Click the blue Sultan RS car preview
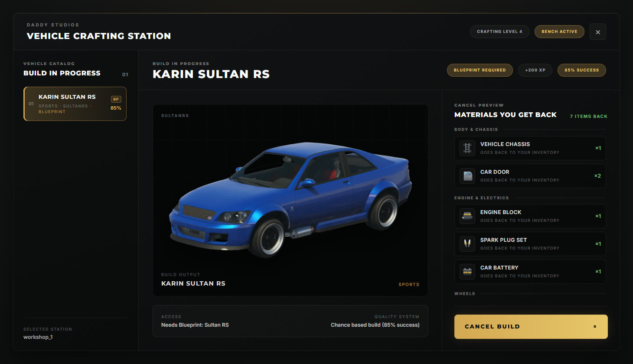 290,199
